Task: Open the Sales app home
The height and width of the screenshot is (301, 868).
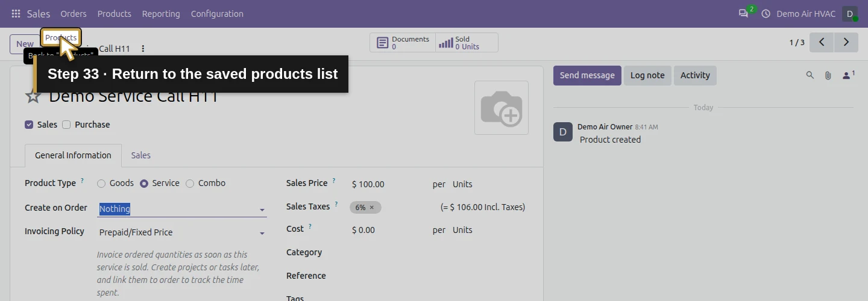Action: tap(39, 13)
